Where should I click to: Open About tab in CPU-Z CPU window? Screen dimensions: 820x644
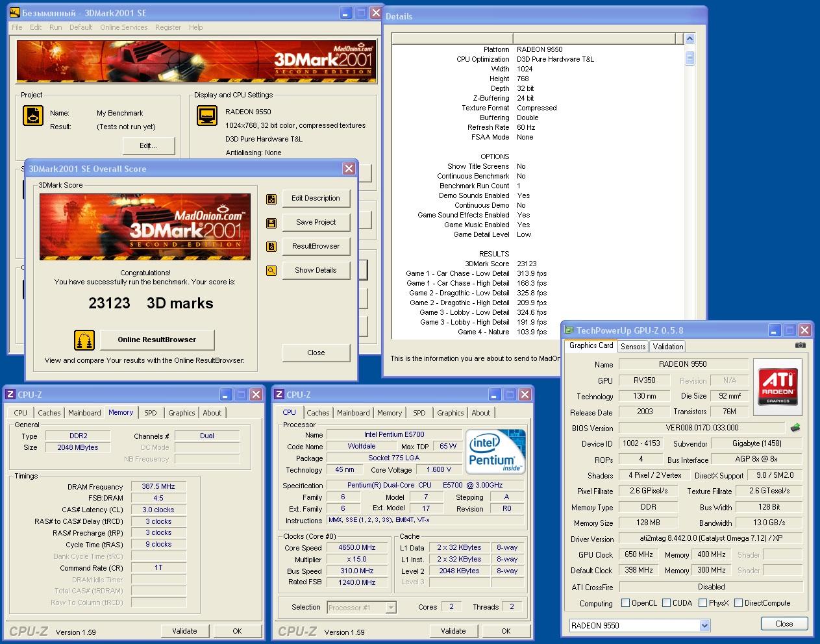[481, 413]
